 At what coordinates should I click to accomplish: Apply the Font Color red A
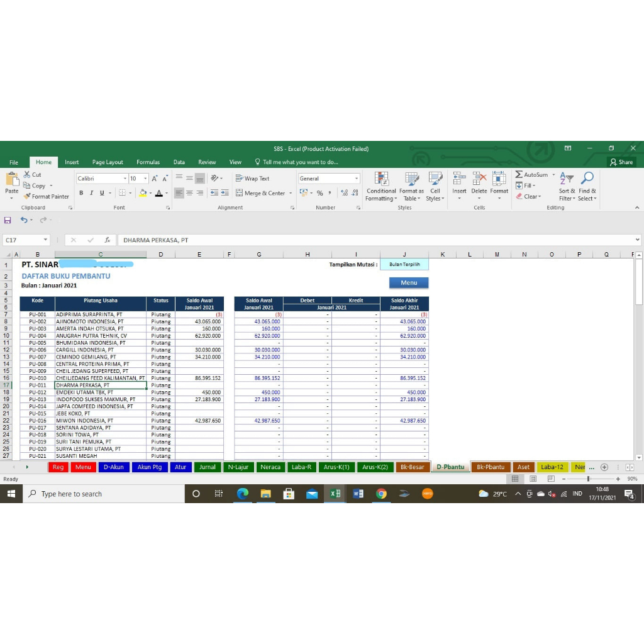159,193
